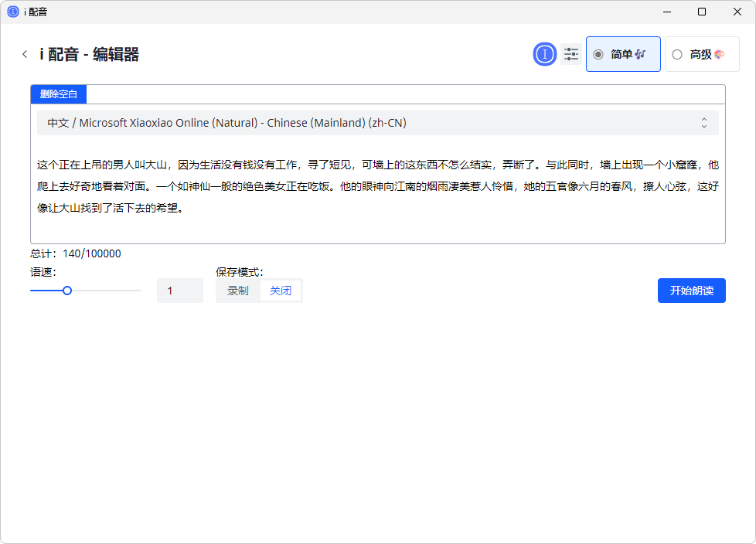Go back using the left arrow

tap(25, 54)
